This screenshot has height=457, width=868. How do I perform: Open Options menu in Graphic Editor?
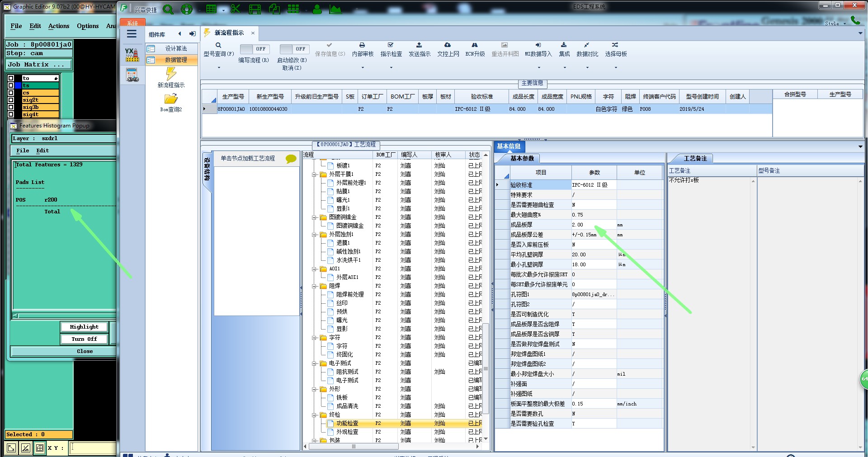coord(88,26)
